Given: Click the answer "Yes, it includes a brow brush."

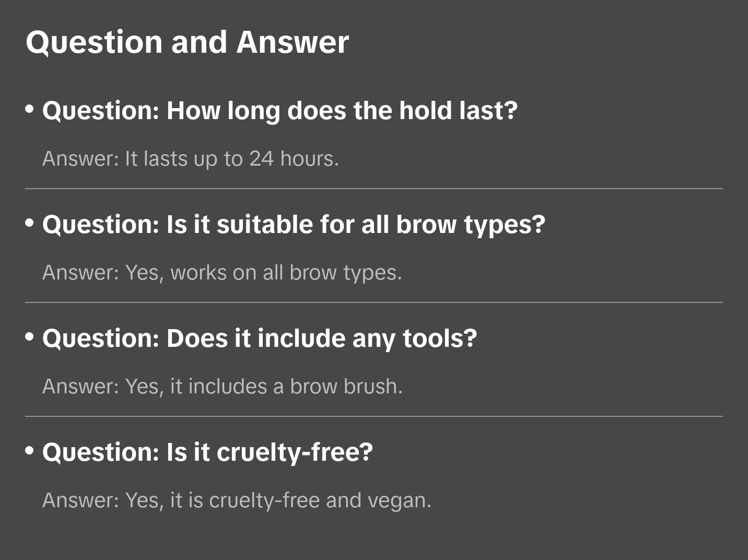Looking at the screenshot, I should coord(223,387).
